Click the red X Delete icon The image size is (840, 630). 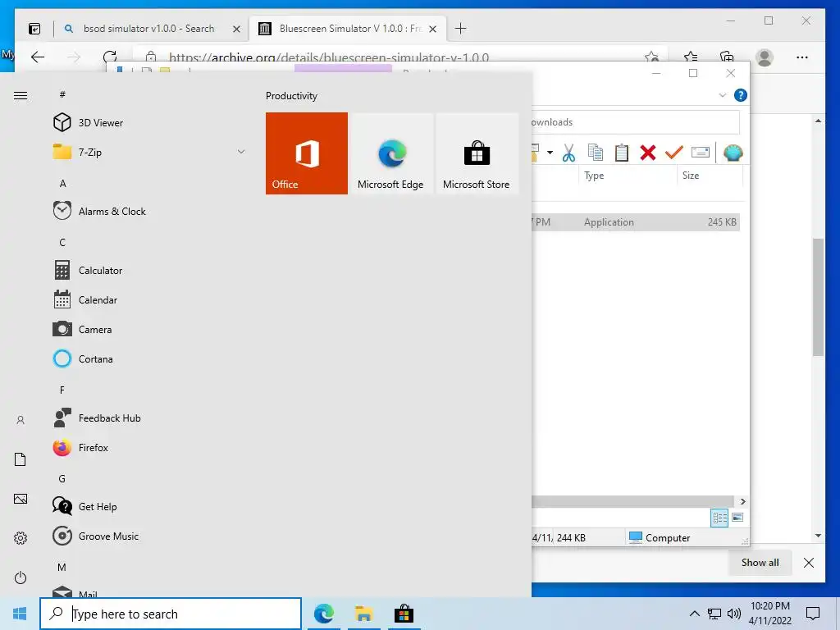(x=648, y=153)
